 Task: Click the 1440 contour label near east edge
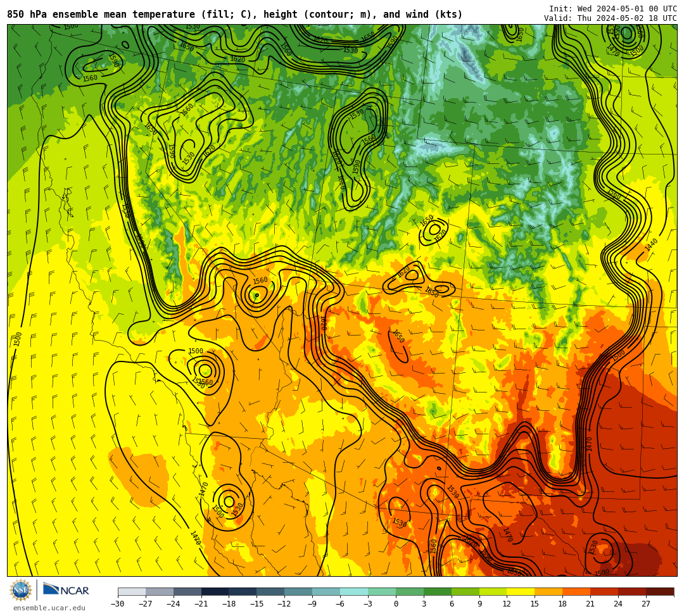[x=651, y=245]
